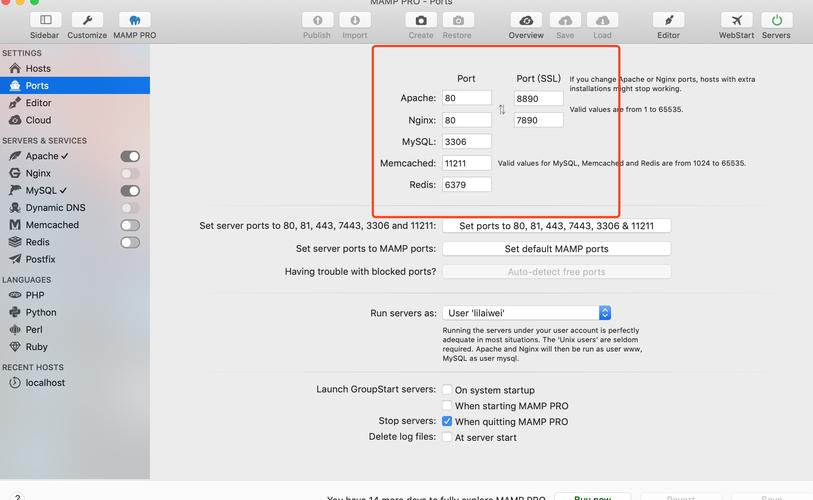Image resolution: width=813 pixels, height=500 pixels.
Task: Click the MySQL port field
Action: 467,142
